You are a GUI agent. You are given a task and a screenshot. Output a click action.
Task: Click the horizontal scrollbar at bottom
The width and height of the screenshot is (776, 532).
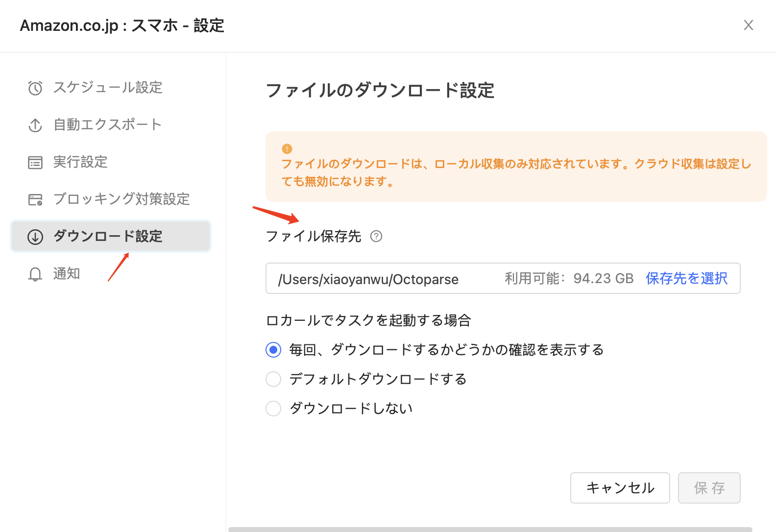coord(490,530)
